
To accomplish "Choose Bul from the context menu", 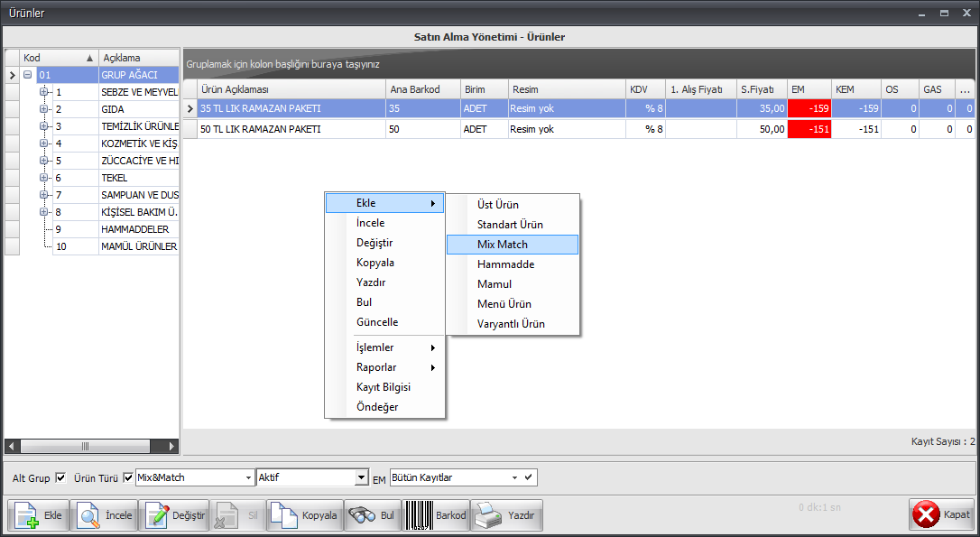I will (x=385, y=302).
